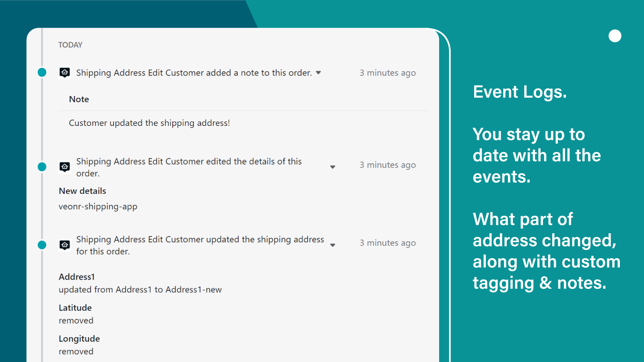Collapse the "updated the shipping address" event arrow
This screenshot has height=362, width=644.
[332, 245]
